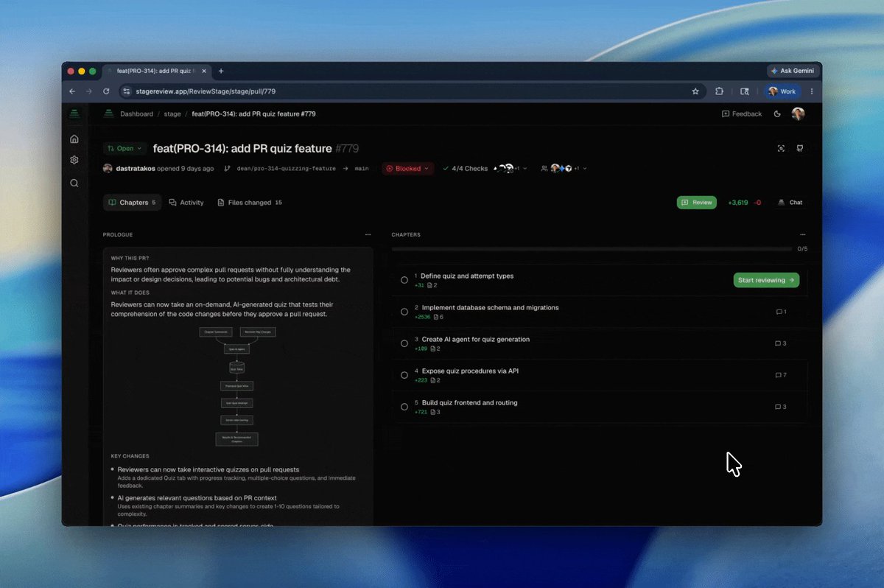Open the Search icon in the sidebar

coord(74,183)
